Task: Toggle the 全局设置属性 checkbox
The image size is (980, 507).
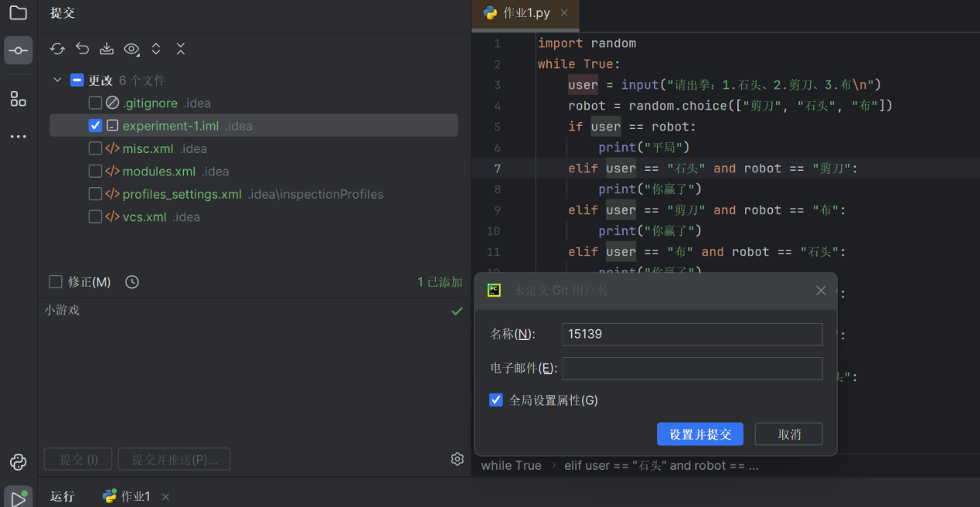Action: coord(496,400)
